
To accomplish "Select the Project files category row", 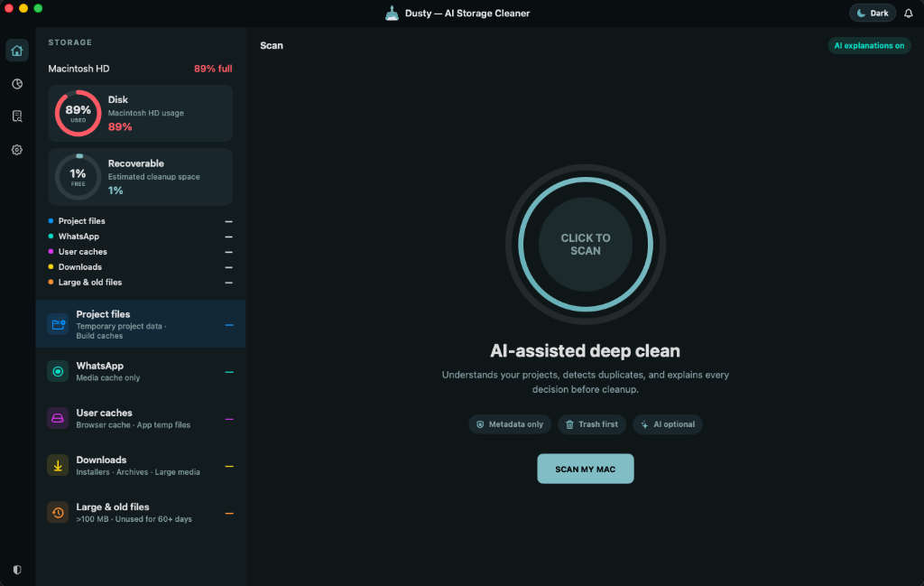I will pyautogui.click(x=140, y=324).
